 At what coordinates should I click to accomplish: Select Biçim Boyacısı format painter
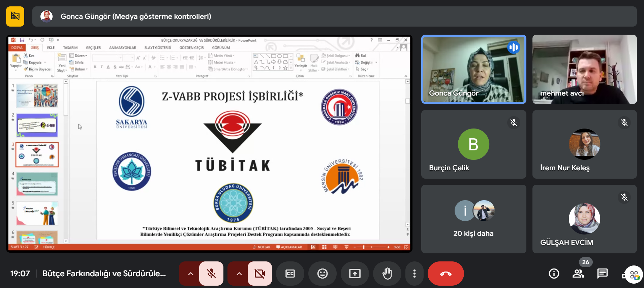pyautogui.click(x=37, y=69)
